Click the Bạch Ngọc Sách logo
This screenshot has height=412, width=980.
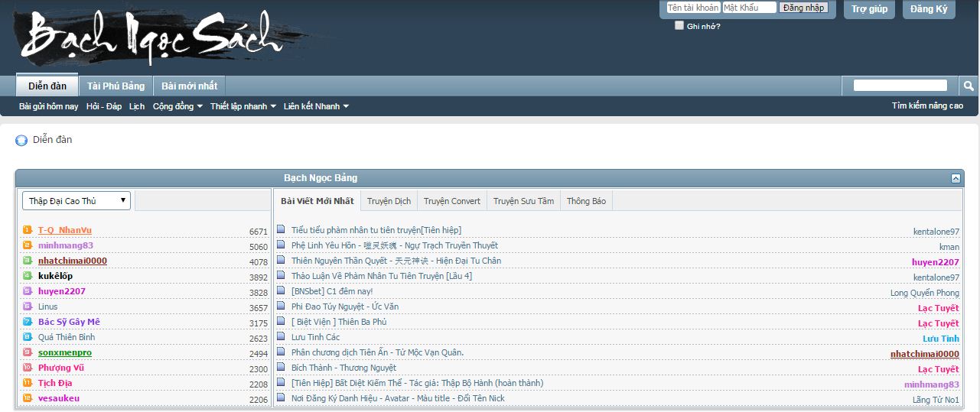(153, 38)
